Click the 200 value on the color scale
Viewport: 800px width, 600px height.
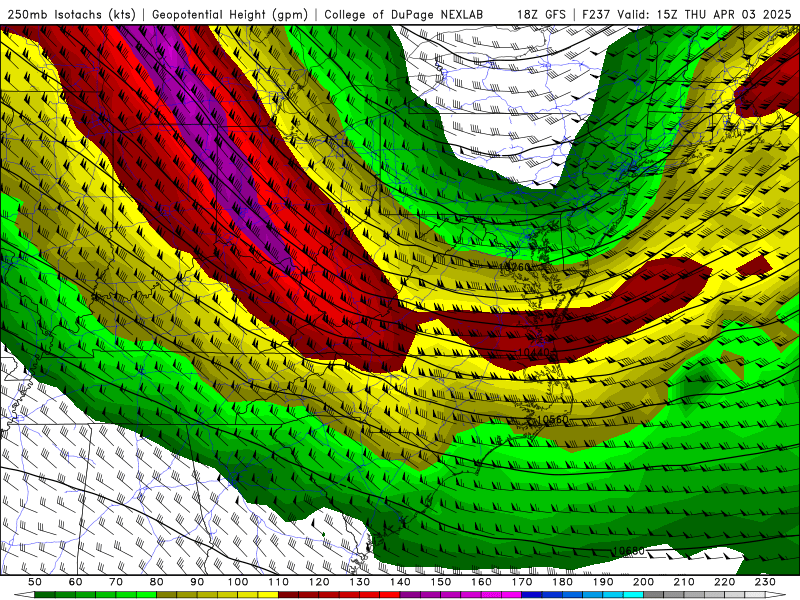click(x=643, y=582)
